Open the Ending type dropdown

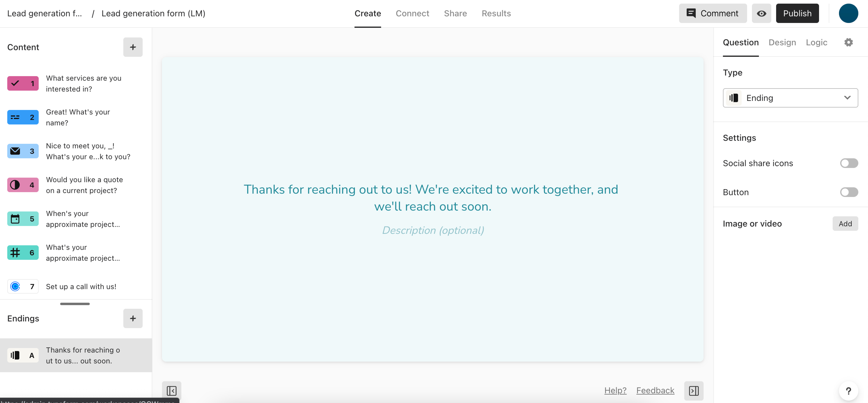pos(790,98)
